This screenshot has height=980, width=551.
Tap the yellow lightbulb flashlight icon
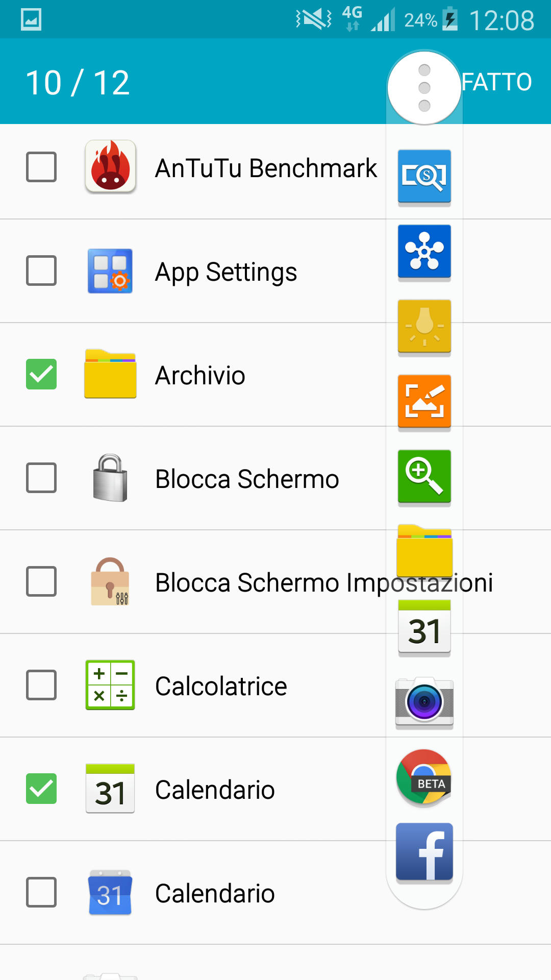pos(424,326)
